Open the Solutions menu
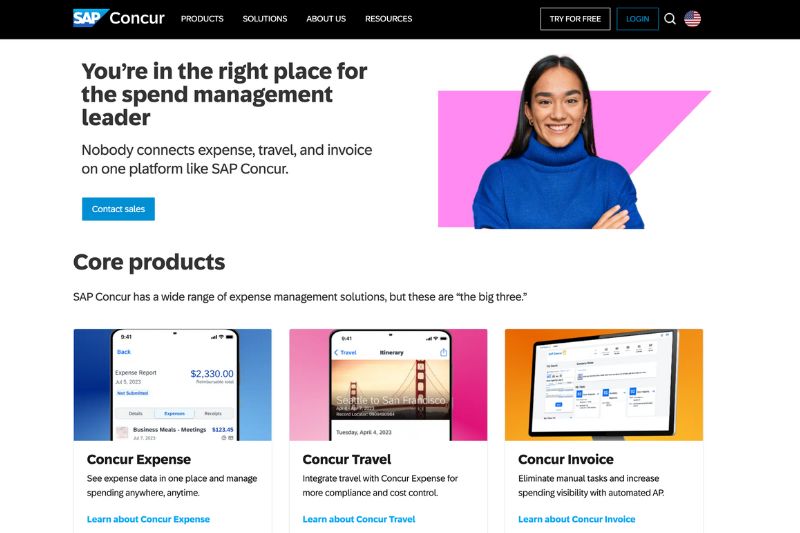Viewport: 800px width, 533px height. pyautogui.click(x=265, y=19)
